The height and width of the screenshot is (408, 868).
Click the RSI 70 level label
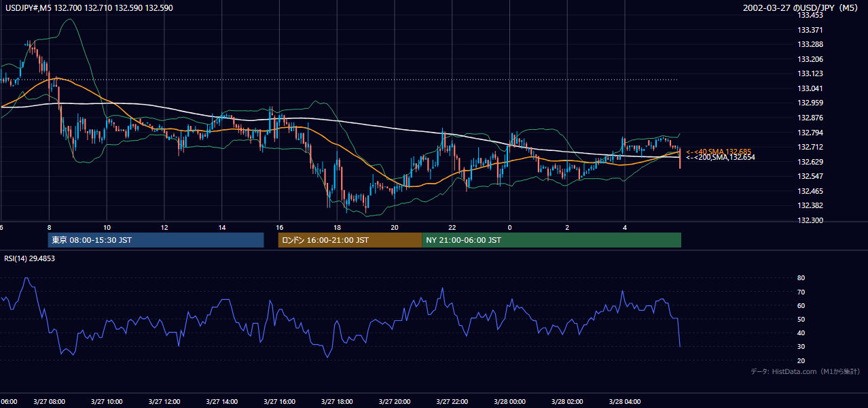801,292
